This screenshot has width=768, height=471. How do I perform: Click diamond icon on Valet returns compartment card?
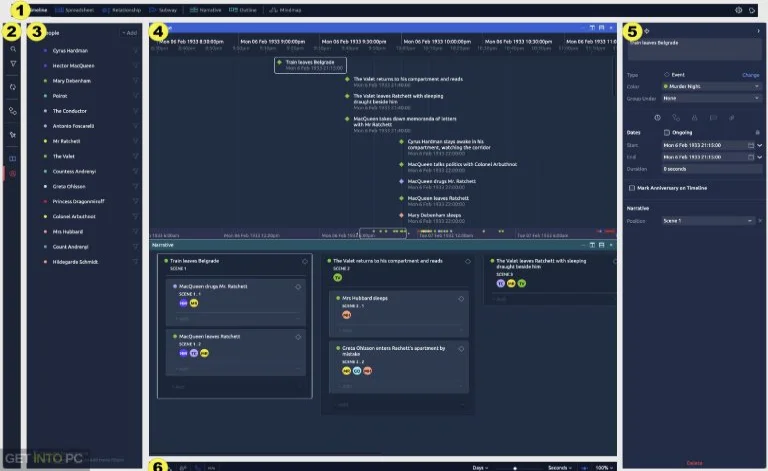pyautogui.click(x=468, y=261)
